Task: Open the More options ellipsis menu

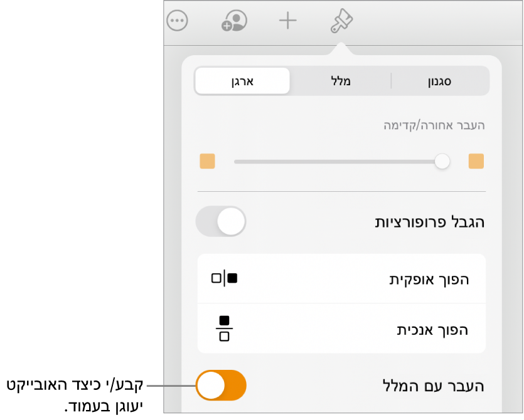Action: [177, 21]
